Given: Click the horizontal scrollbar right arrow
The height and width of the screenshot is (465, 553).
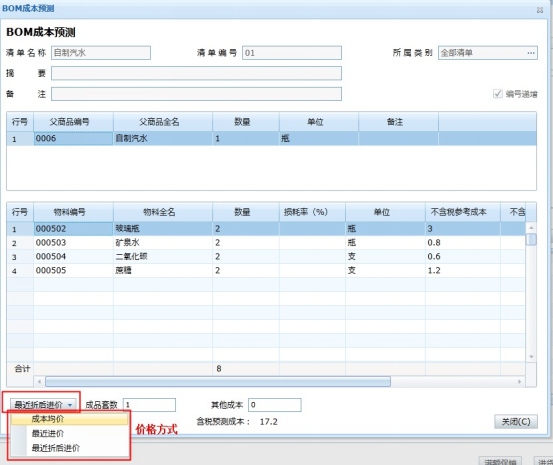Looking at the screenshot, I should click(519, 381).
